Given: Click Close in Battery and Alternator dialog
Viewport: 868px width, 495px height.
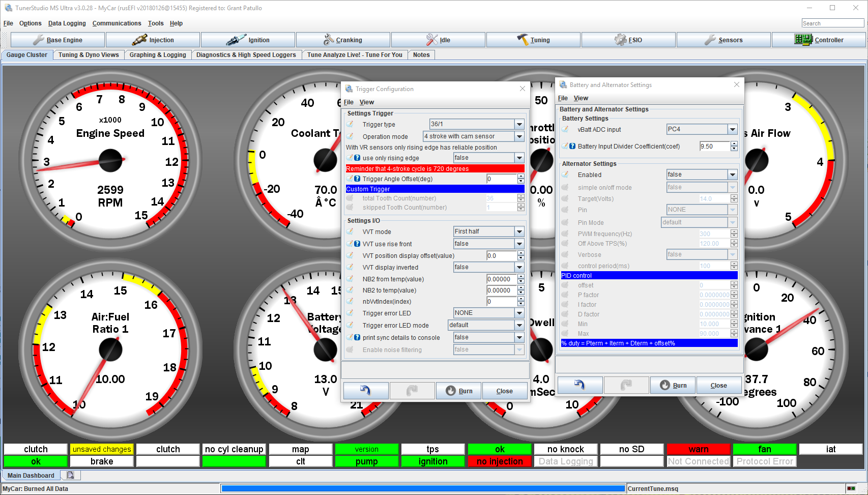Looking at the screenshot, I should (x=718, y=385).
